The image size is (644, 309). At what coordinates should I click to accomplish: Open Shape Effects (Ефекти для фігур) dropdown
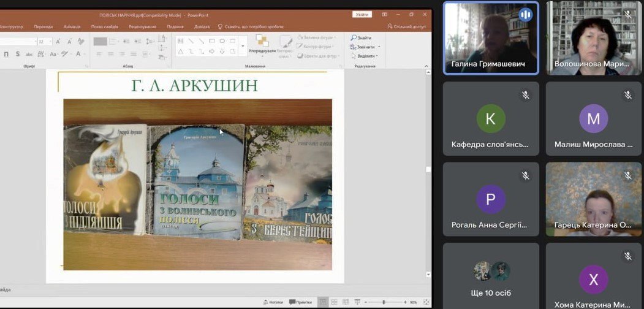click(317, 56)
